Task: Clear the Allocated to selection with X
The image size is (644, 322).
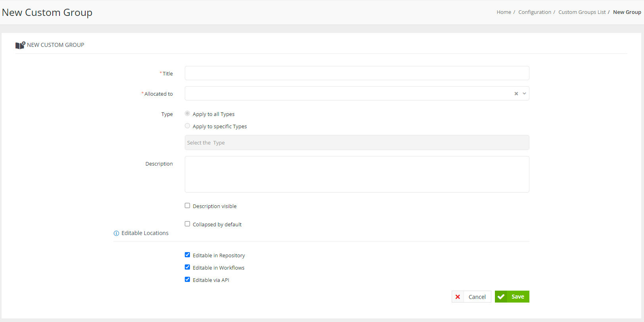Action: 516,94
